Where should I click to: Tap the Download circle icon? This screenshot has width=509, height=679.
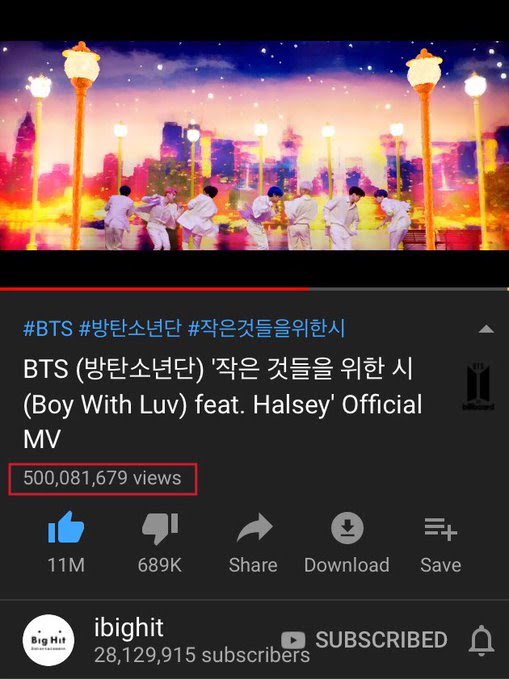(347, 528)
